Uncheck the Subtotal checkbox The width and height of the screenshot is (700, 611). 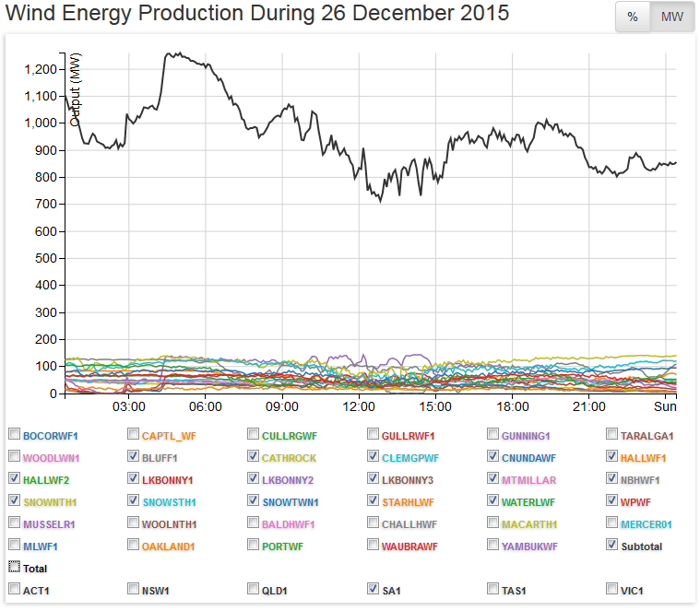pos(613,545)
